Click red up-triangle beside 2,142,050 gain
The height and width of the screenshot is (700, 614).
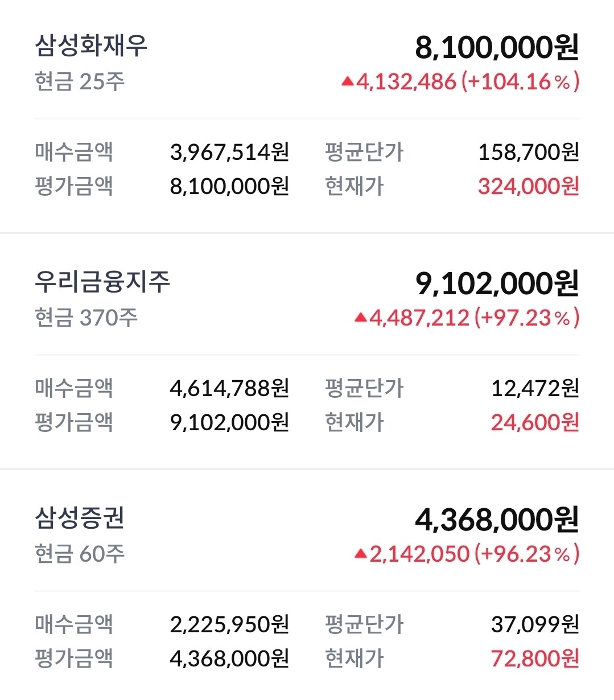(x=361, y=553)
